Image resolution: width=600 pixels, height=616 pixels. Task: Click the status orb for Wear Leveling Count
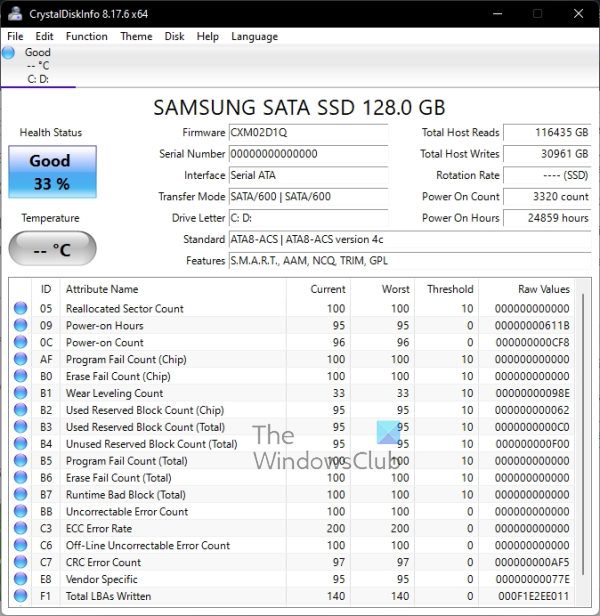coord(20,393)
